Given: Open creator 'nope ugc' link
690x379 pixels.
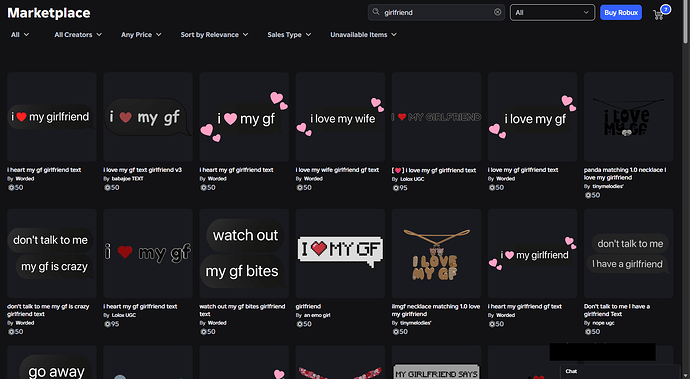Looking at the screenshot, I should click(x=603, y=323).
